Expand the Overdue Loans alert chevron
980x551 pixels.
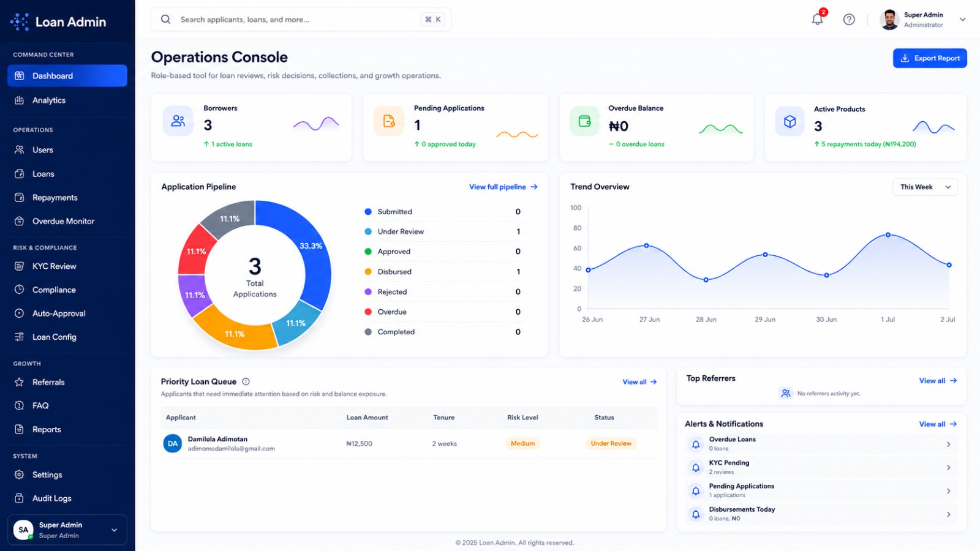[948, 444]
